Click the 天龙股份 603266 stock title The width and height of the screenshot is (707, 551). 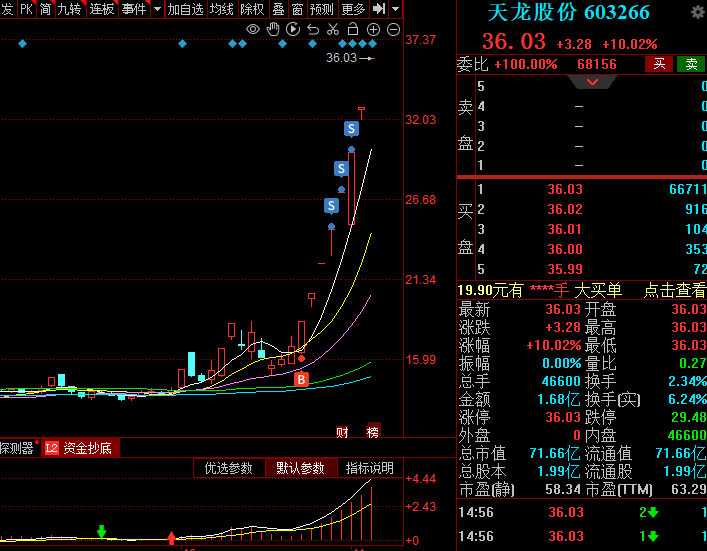coord(569,13)
